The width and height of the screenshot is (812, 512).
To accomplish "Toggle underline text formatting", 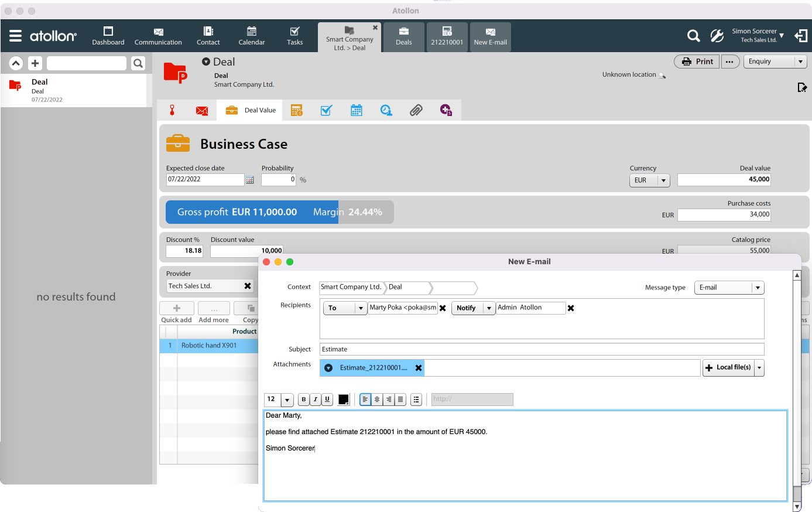I will click(x=327, y=400).
